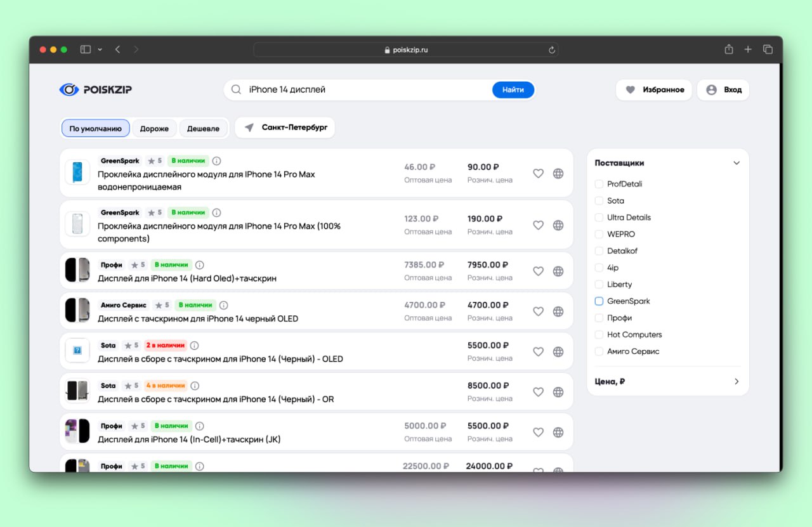Check the GreenSpark supplier filter
This screenshot has width=812, height=527.
[x=599, y=301]
